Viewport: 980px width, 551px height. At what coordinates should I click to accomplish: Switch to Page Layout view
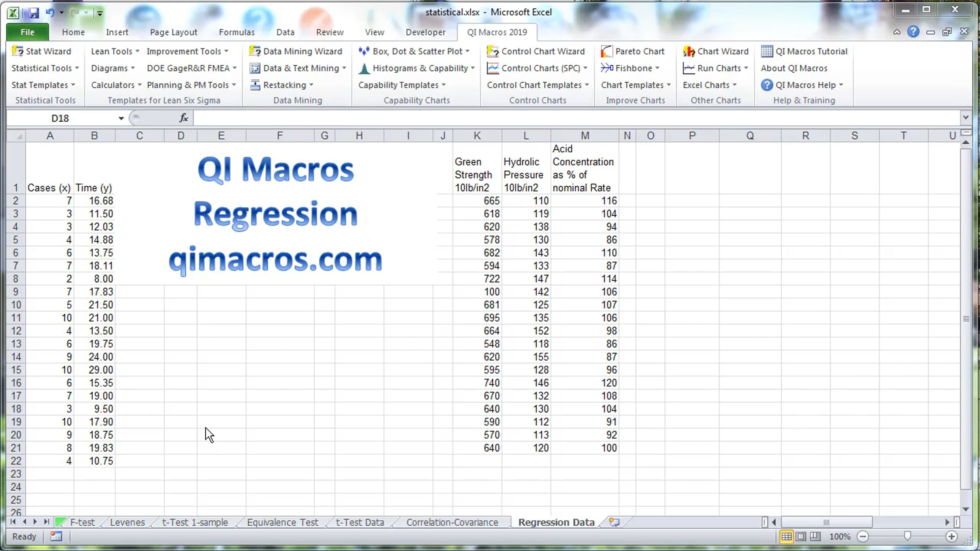pos(801,536)
